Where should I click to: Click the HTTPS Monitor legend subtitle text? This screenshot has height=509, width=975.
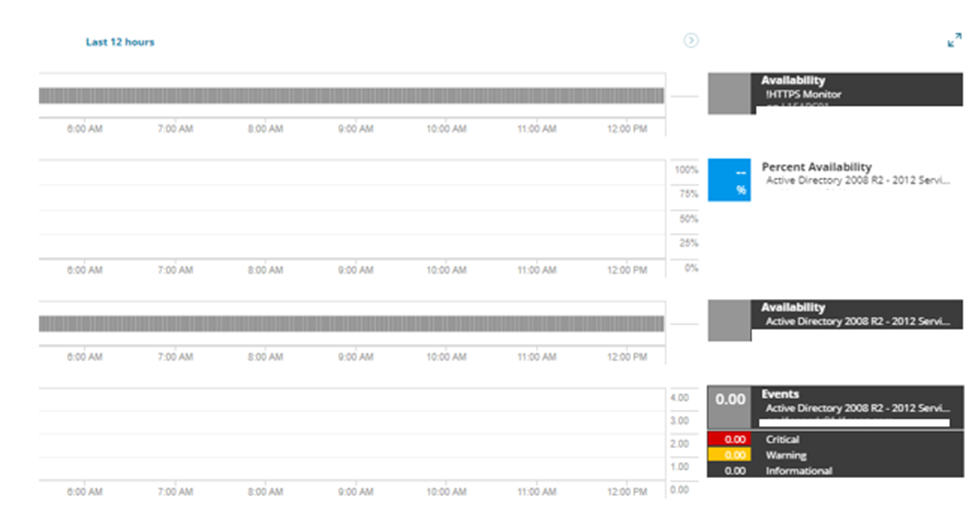pyautogui.click(x=803, y=94)
